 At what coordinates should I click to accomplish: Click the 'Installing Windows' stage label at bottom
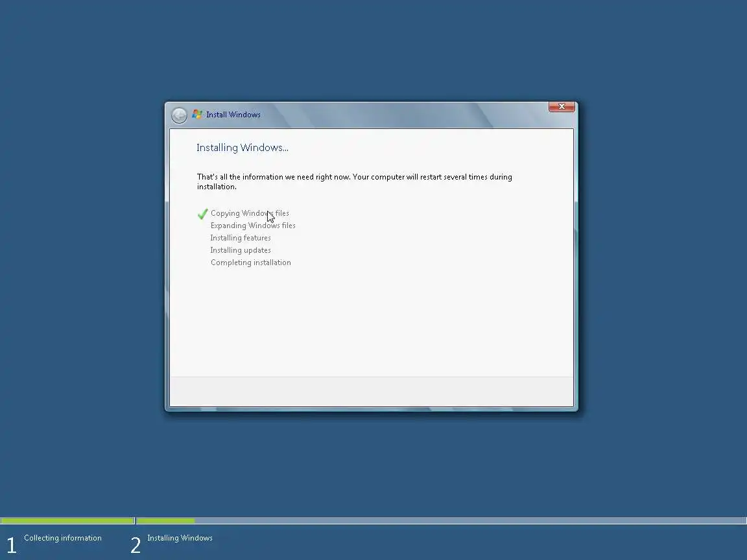(180, 538)
